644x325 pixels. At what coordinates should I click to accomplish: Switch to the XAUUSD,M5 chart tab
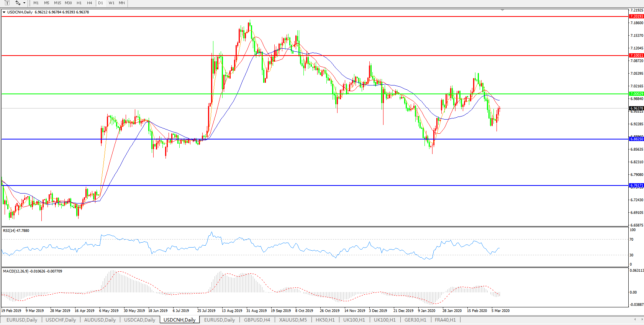pos(293,320)
